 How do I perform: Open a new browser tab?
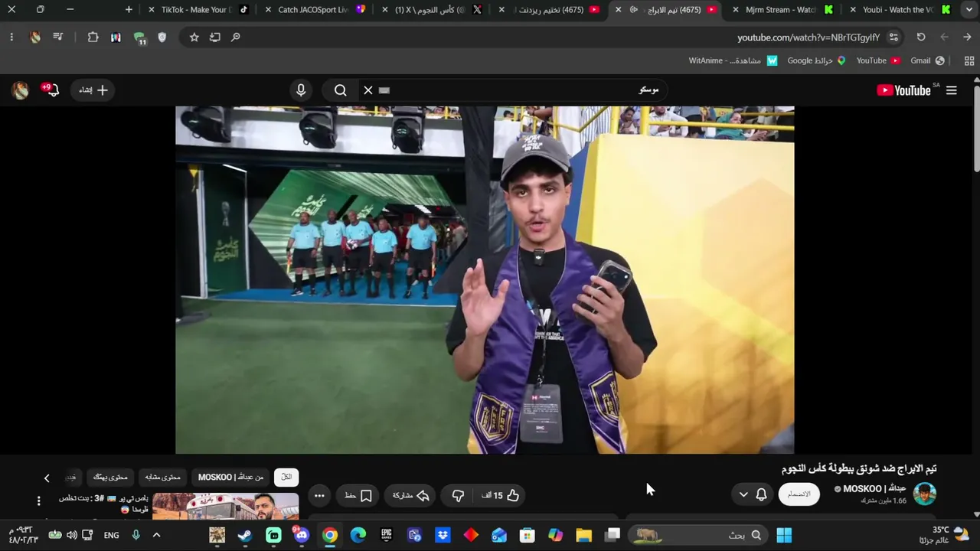[x=129, y=10]
